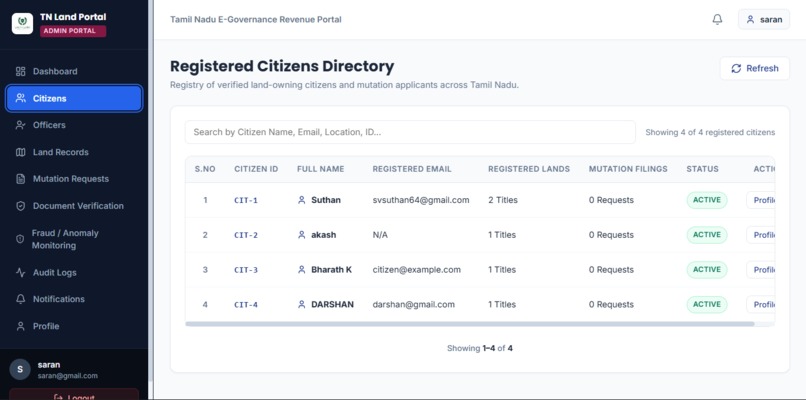Click the FULL NAME column header
The width and height of the screenshot is (806, 400).
pos(321,169)
